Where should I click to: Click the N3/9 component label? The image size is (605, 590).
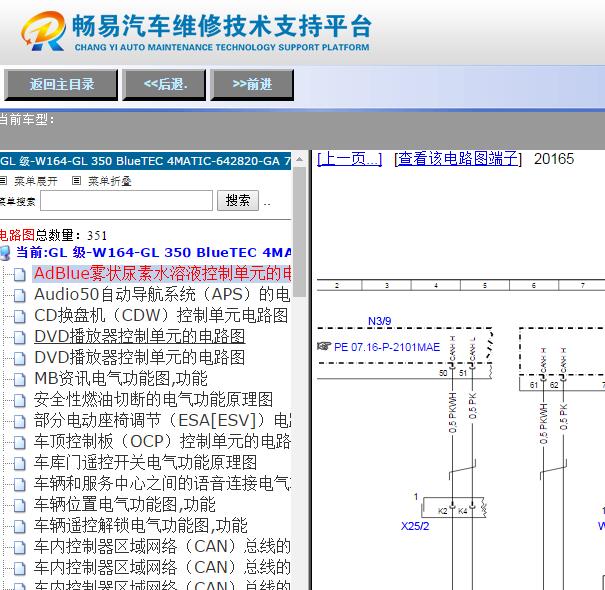[x=379, y=321]
